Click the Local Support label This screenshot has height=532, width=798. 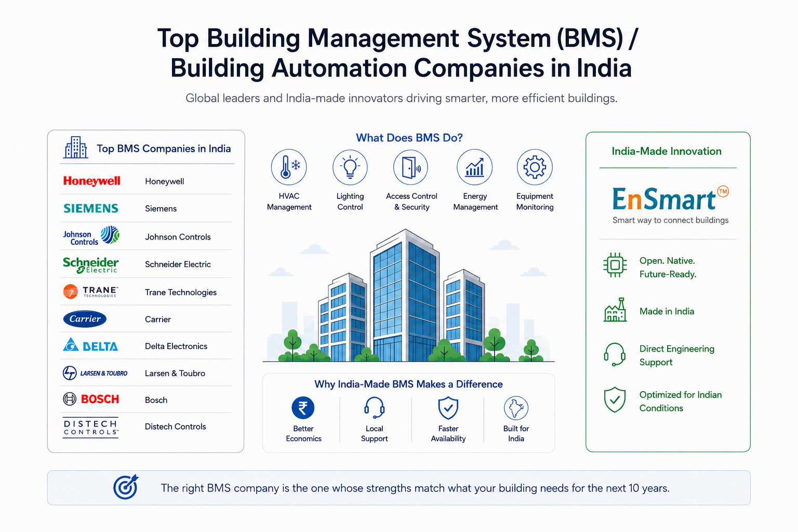(x=375, y=434)
